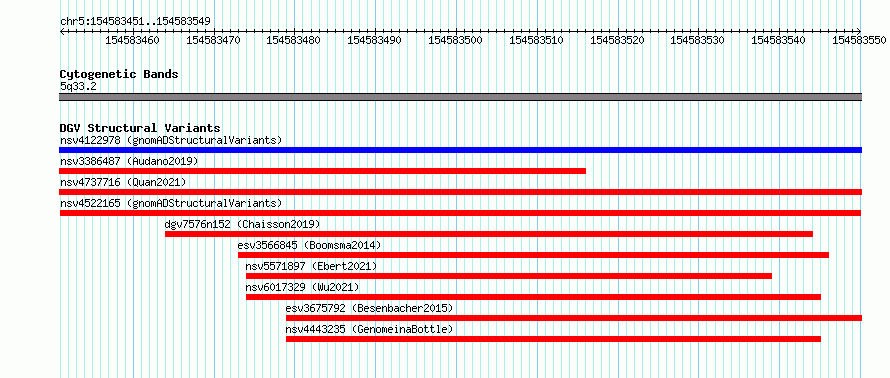Image resolution: width=890 pixels, height=378 pixels.
Task: Click the red nsv4522165 variant bar
Action: [460, 213]
